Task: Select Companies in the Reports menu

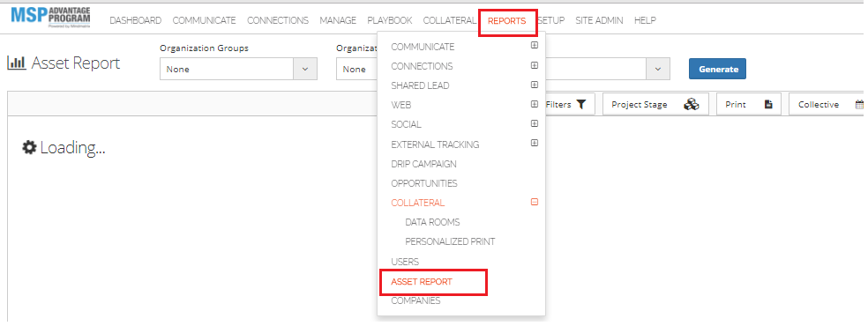Action: click(415, 301)
